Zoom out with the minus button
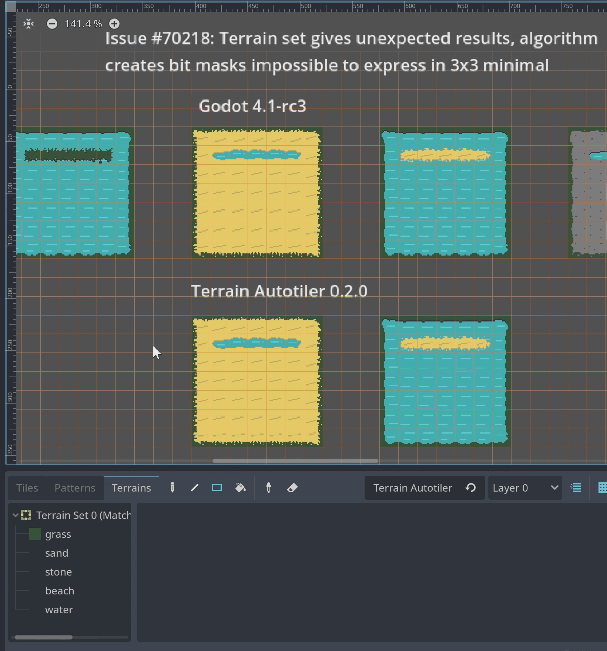 pos(52,24)
